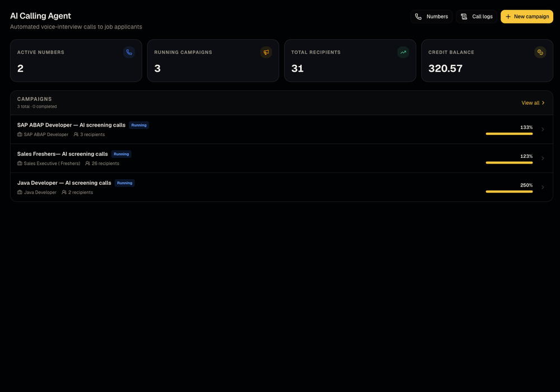Click the 133% progress bar for SAP ABAP
This screenshot has width=560, height=392.
[509, 134]
